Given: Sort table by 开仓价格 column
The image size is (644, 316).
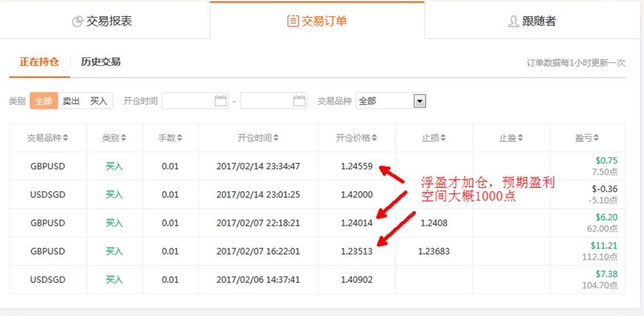Looking at the screenshot, I should (x=357, y=139).
